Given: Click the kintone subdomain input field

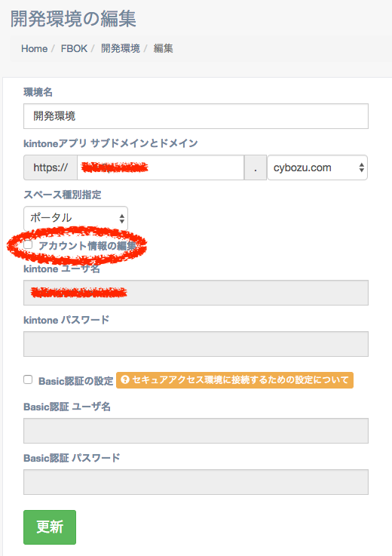Looking at the screenshot, I should (161, 167).
